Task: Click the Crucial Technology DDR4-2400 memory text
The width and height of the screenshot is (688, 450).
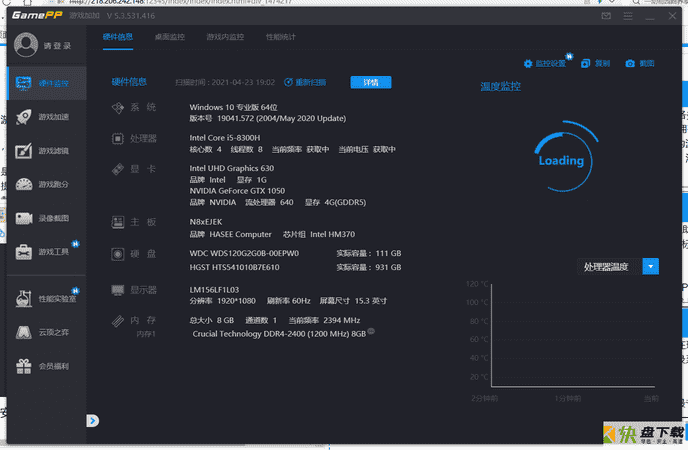Action: coord(279,334)
